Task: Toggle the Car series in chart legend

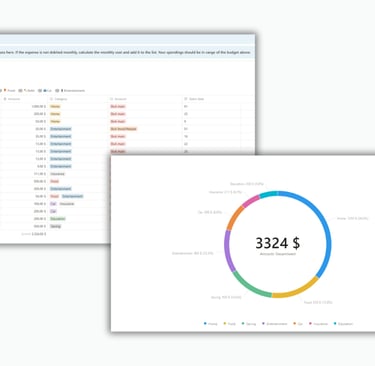Action: tap(298, 324)
